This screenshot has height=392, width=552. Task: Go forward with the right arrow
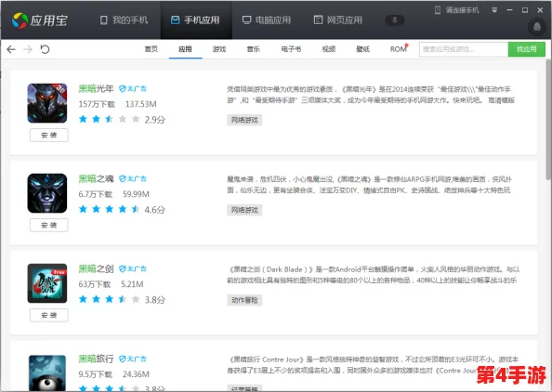(28, 49)
